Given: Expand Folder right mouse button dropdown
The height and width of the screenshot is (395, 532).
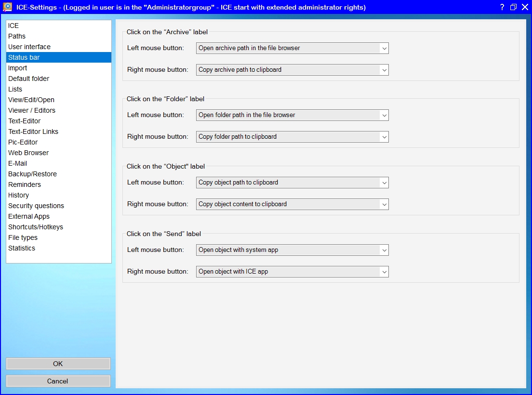Looking at the screenshot, I should (292, 137).
